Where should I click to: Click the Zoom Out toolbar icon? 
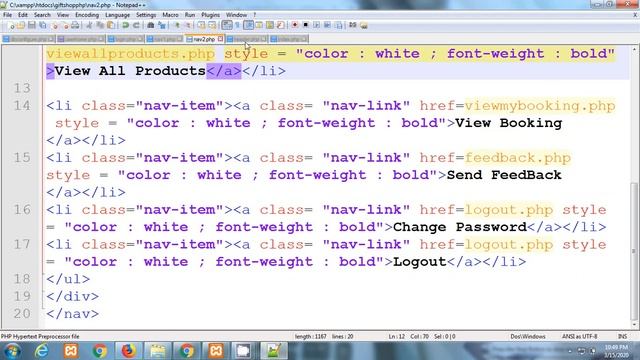188,25
